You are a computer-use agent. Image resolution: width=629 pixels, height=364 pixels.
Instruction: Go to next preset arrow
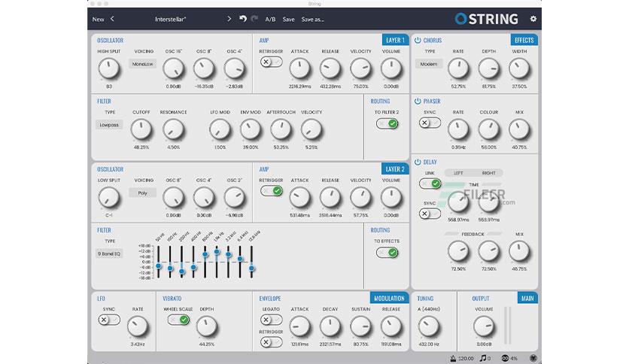pyautogui.click(x=229, y=19)
